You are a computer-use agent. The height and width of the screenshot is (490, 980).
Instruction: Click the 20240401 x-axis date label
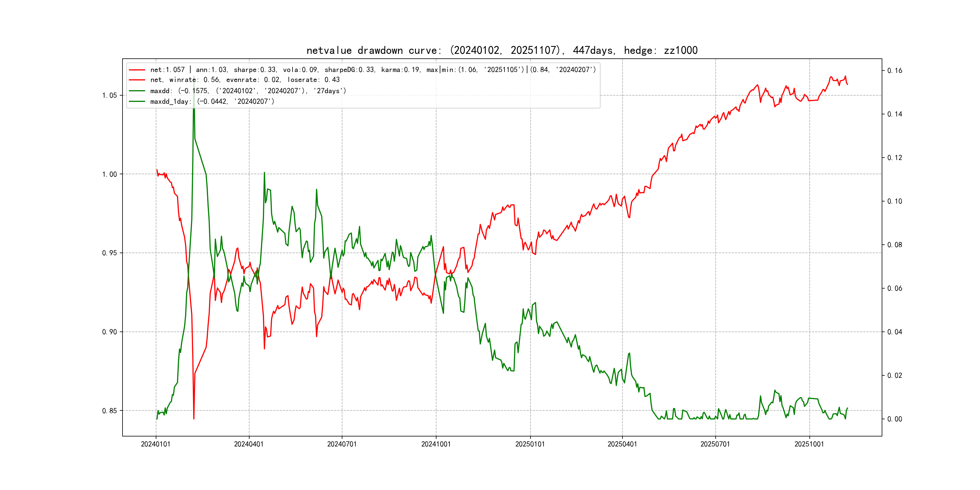click(249, 444)
